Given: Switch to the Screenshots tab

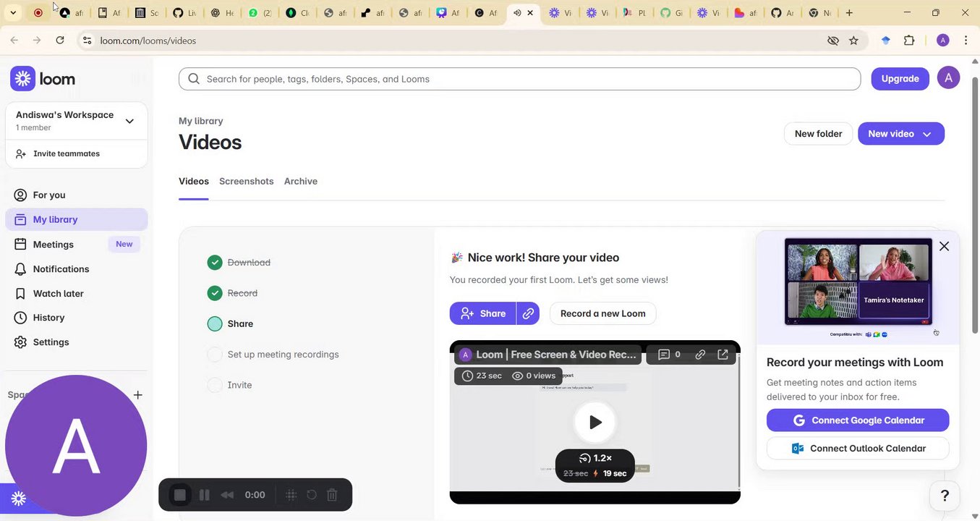Looking at the screenshot, I should [x=247, y=182].
